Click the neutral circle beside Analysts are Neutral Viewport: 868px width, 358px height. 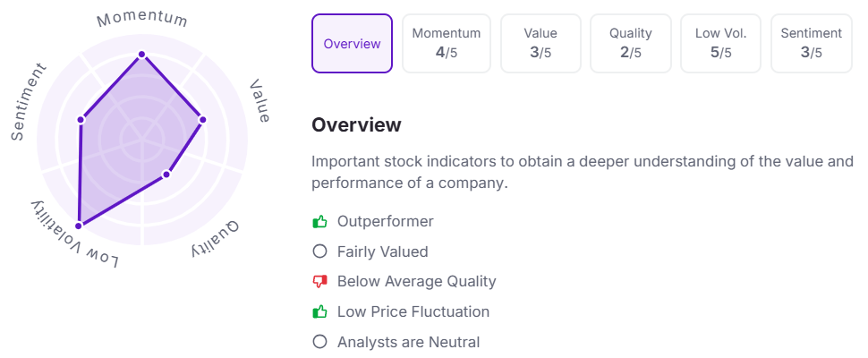(320, 342)
